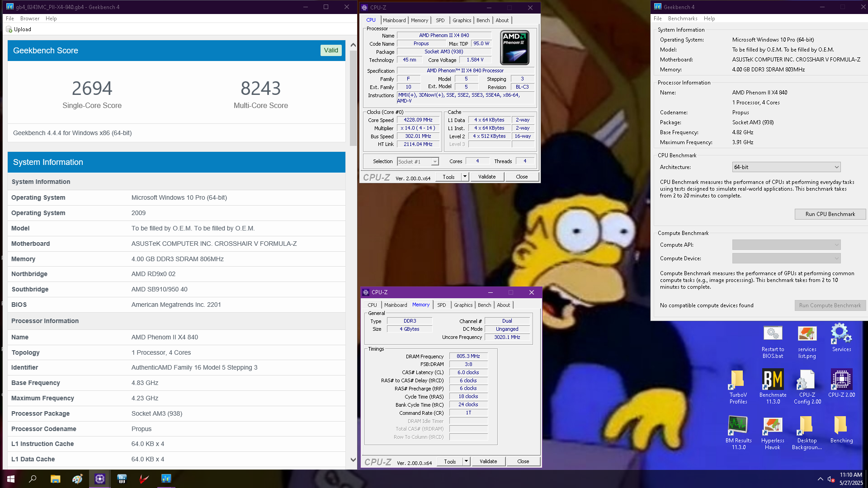Click scroll-down arrow in Geekbench results
Image resolution: width=868 pixels, height=488 pixels.
pyautogui.click(x=353, y=460)
